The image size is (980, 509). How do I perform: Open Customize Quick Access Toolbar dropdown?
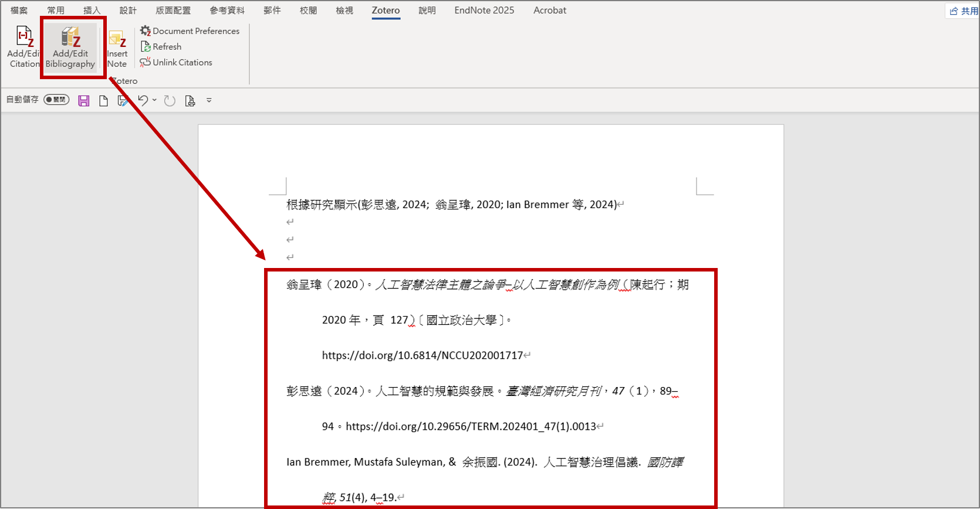pos(209,101)
